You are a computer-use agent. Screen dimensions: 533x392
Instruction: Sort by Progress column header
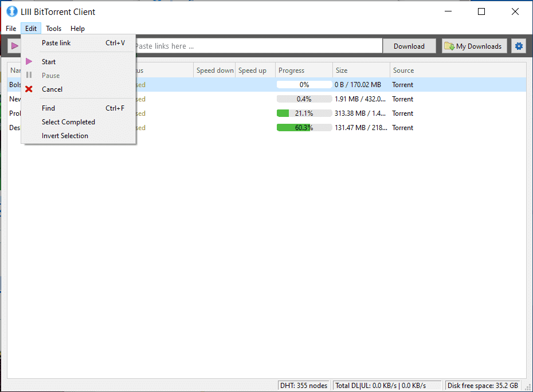pos(304,70)
